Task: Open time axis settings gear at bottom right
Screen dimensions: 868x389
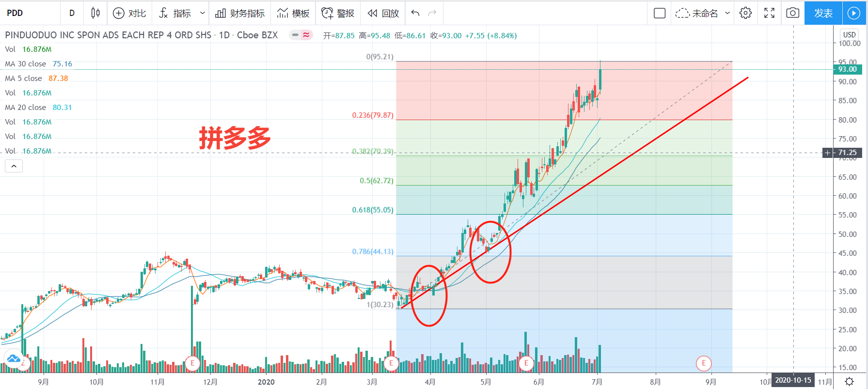Action: 849,382
